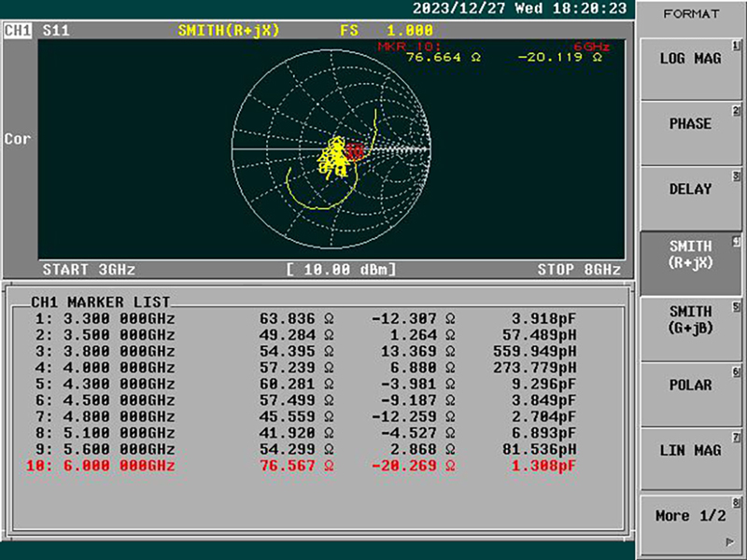747x560 pixels.
Task: Click the 3.918pF capacitance value
Action: (544, 318)
